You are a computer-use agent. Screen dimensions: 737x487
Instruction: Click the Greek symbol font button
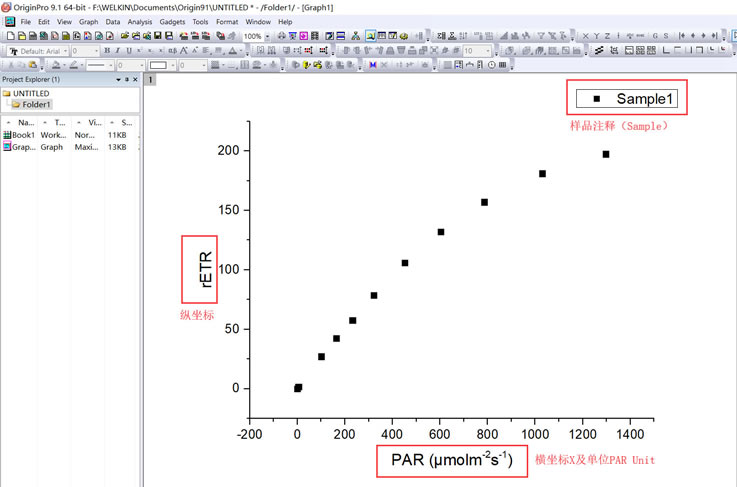[172, 51]
